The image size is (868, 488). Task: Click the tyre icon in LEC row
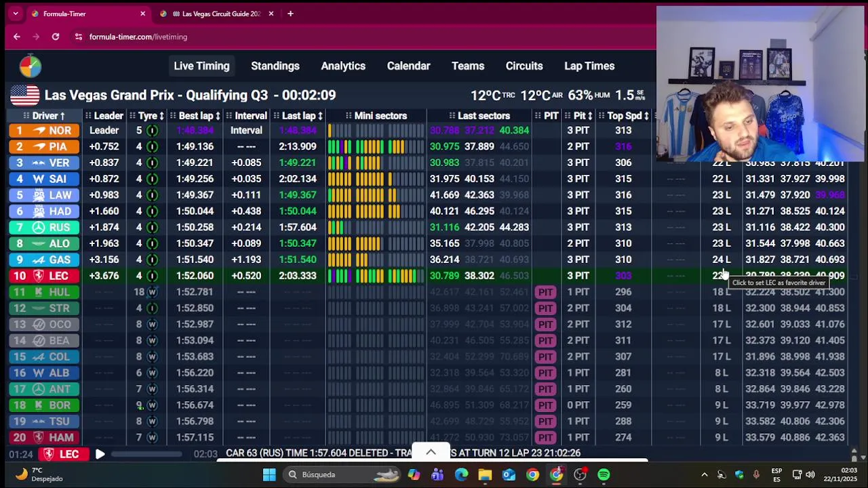[152, 275]
